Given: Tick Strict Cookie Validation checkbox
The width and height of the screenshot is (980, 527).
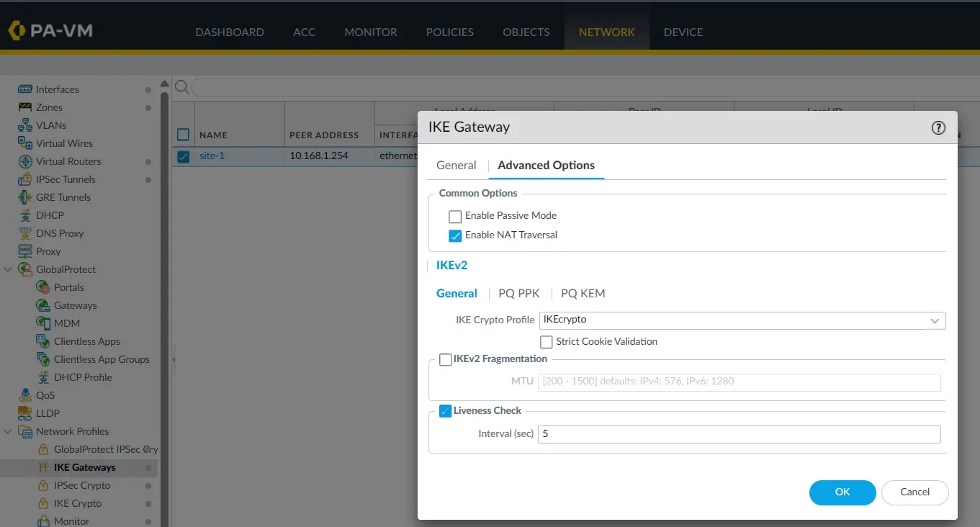Looking at the screenshot, I should tap(546, 342).
